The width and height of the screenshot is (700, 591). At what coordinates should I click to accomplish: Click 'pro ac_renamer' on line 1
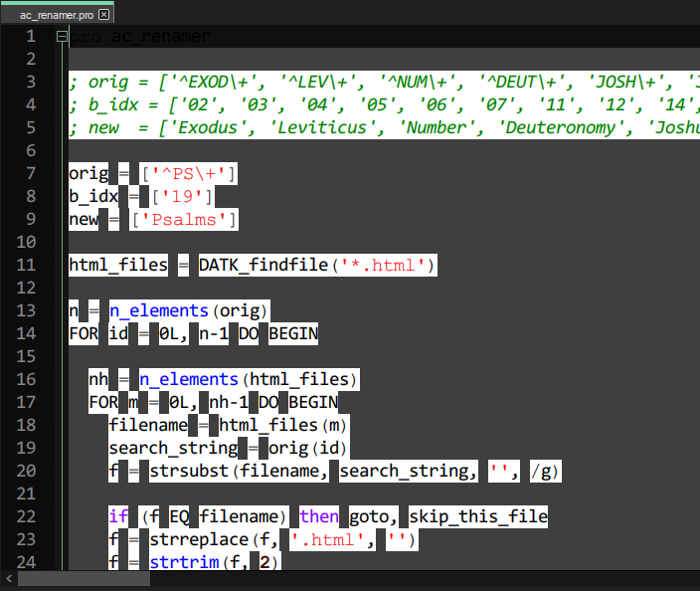139,36
